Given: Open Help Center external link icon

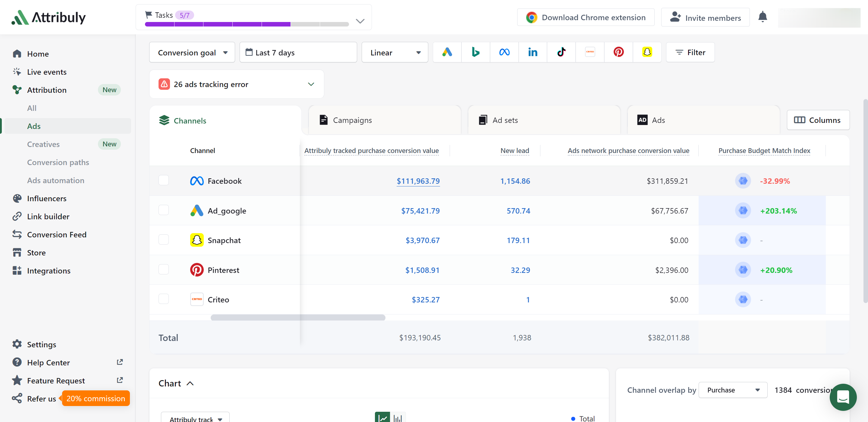Looking at the screenshot, I should [x=120, y=362].
